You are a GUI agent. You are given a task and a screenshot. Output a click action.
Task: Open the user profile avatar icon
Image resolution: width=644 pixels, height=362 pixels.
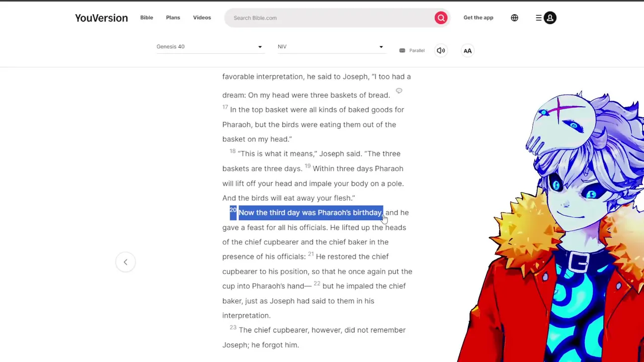(550, 18)
